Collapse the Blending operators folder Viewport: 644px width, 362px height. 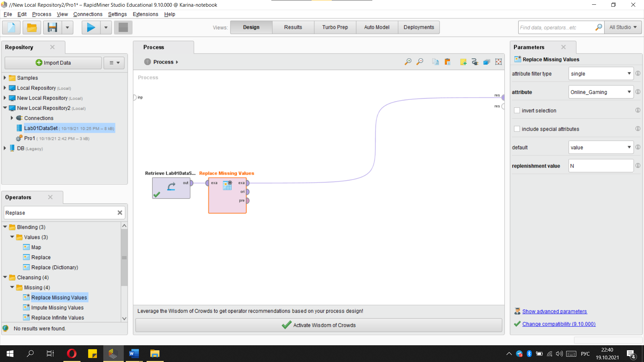[x=5, y=227]
